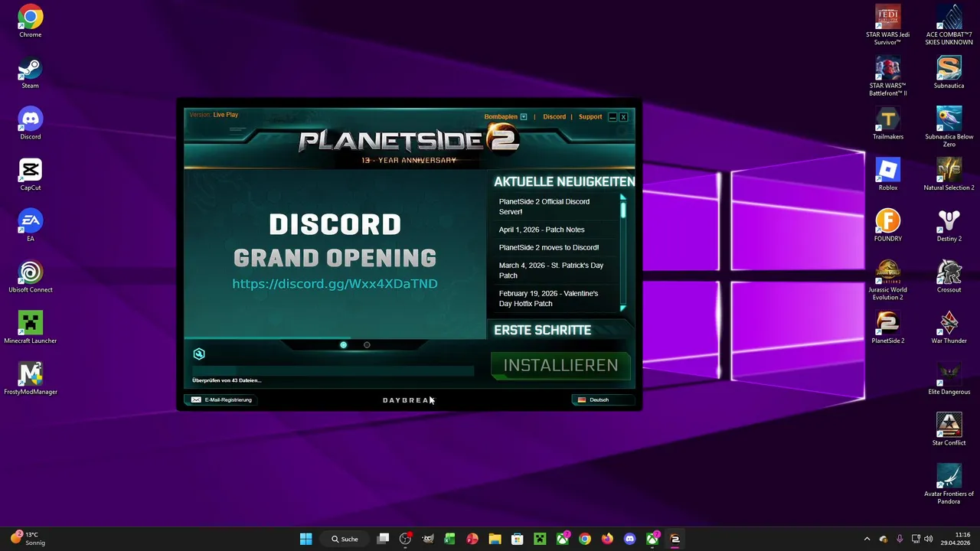
Task: Select ACE COMBAT 7 desktop shortcut
Action: [x=949, y=24]
